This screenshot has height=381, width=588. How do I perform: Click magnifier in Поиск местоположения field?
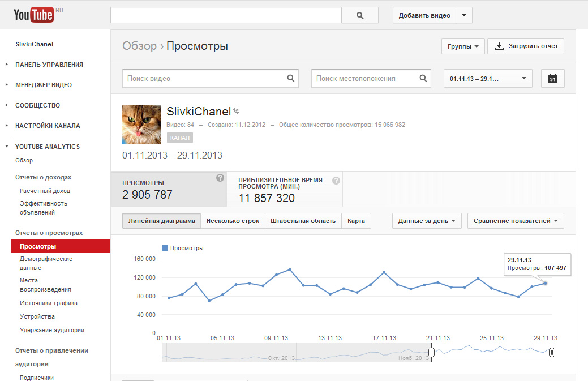(x=423, y=78)
